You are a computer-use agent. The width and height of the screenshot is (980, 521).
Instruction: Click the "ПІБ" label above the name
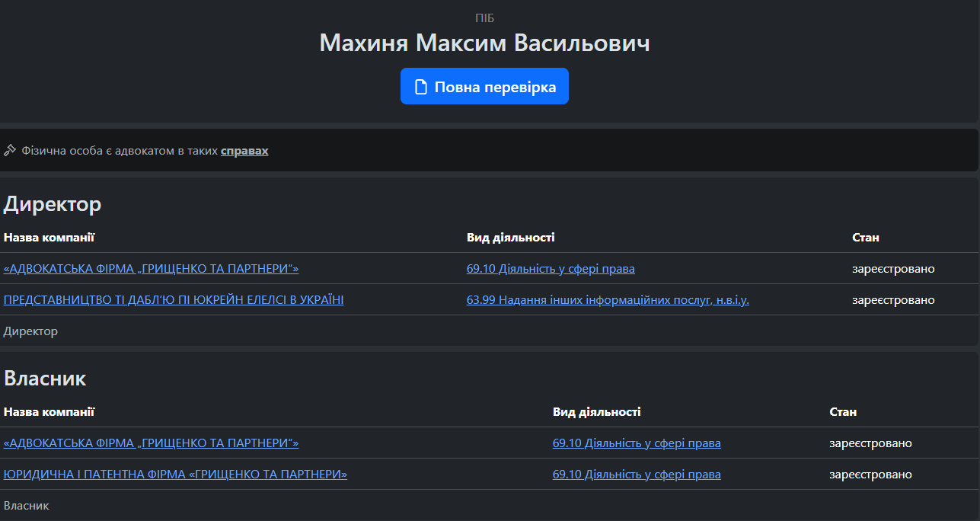pyautogui.click(x=484, y=18)
